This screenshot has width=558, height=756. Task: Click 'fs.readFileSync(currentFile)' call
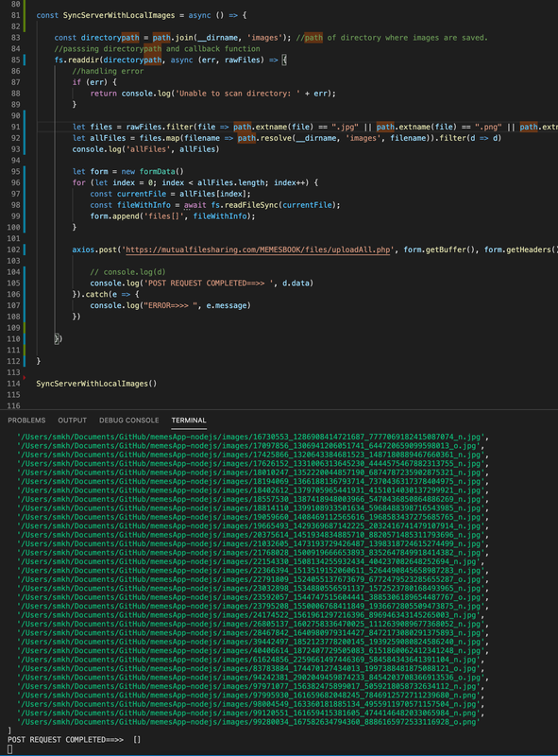click(x=276, y=205)
